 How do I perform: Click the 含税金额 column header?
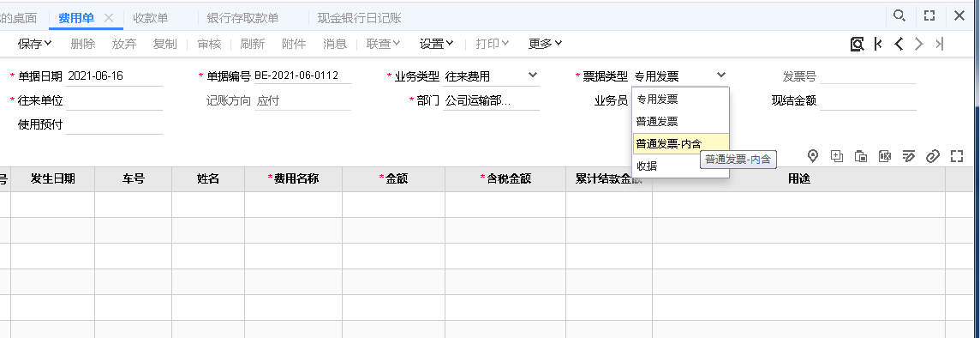505,179
